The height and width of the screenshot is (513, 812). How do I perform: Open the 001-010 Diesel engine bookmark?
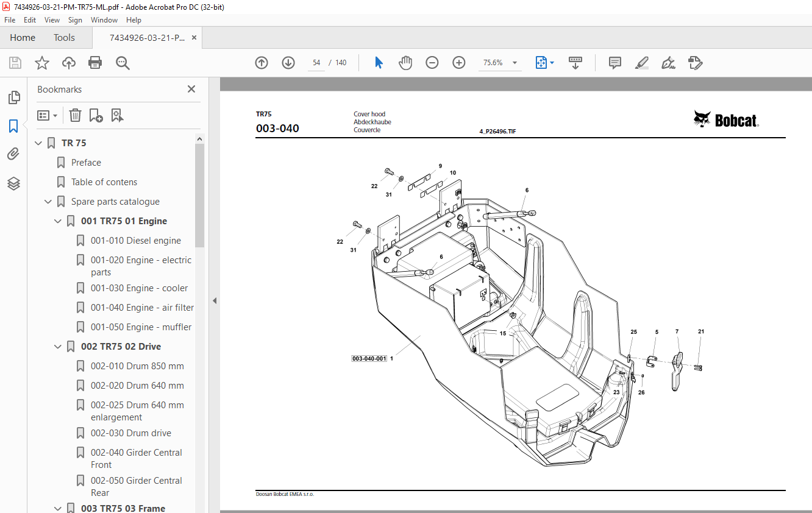coord(136,241)
